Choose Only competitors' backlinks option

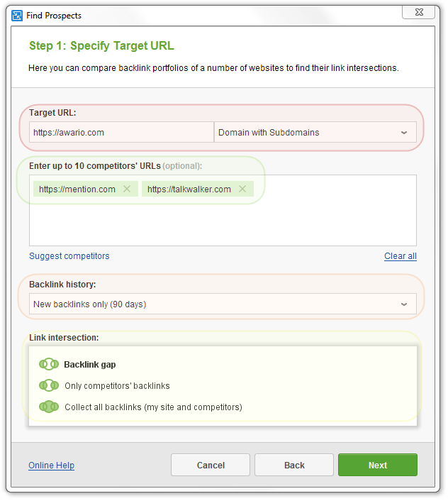(x=117, y=385)
